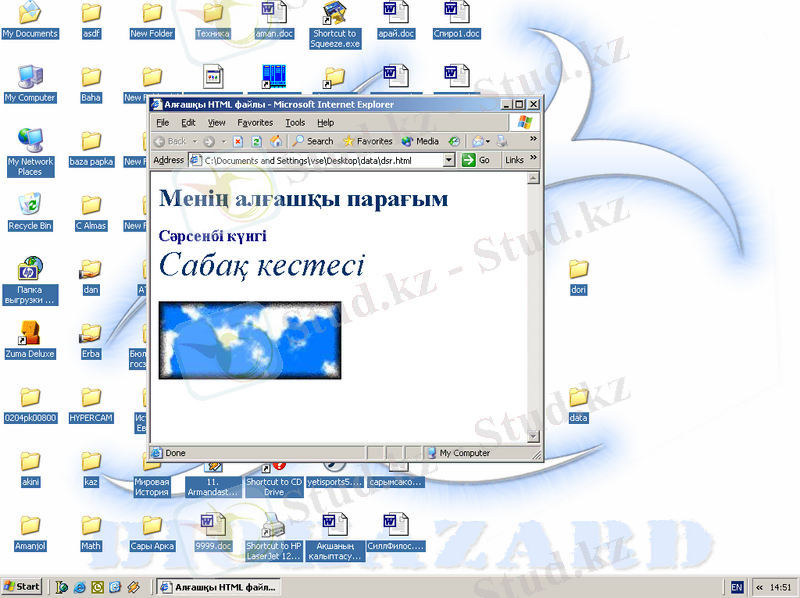Open the Favorites toolbar button with star
The width and height of the screenshot is (800, 598).
(368, 141)
